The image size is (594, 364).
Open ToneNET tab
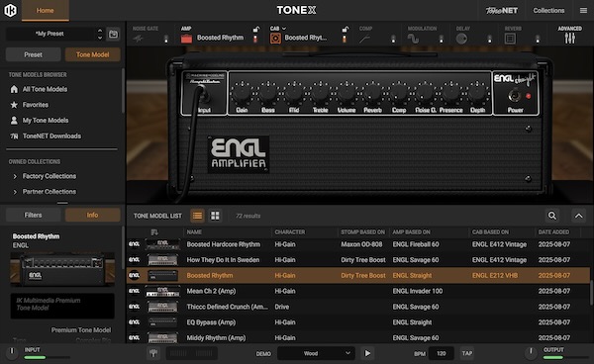(502, 10)
